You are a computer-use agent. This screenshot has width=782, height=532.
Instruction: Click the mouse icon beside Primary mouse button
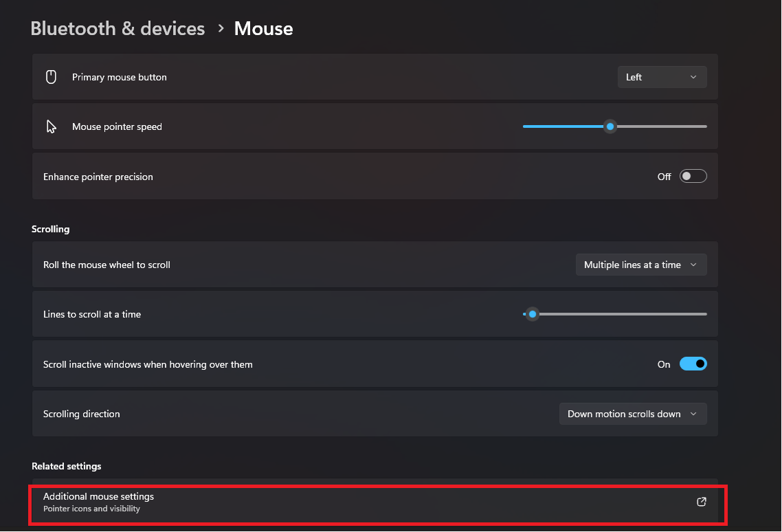pos(51,76)
